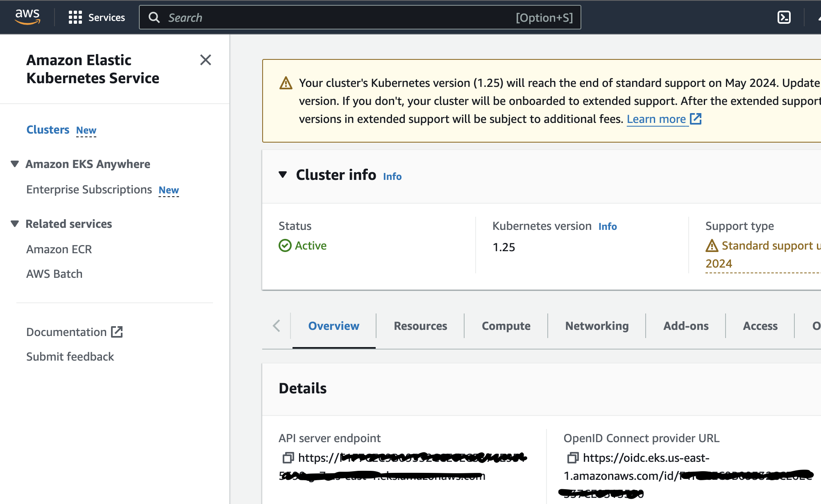Copy the OpenID Connect provider URL

[573, 457]
